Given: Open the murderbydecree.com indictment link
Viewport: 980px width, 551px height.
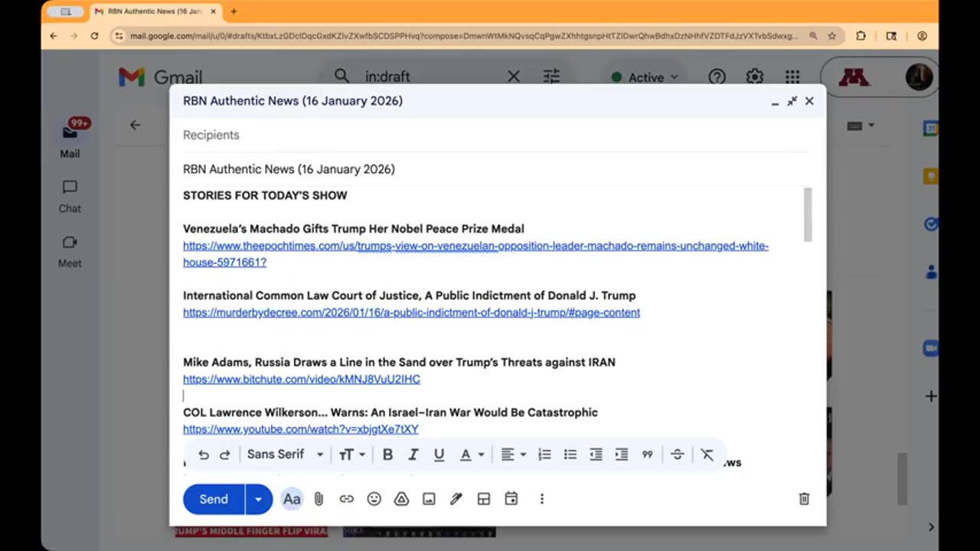Looking at the screenshot, I should coord(411,312).
